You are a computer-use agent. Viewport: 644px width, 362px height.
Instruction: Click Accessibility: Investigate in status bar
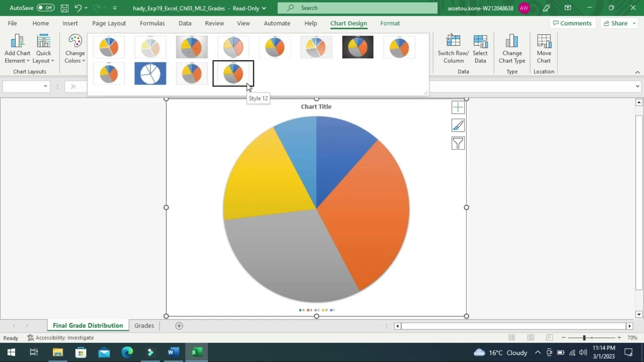tap(60, 338)
